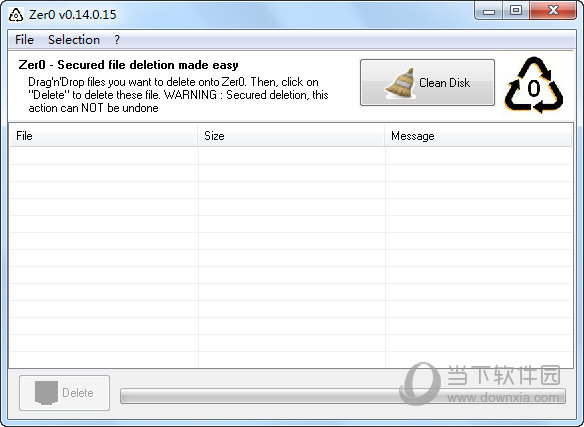
Task: Sort by the File column header
Action: pos(103,136)
